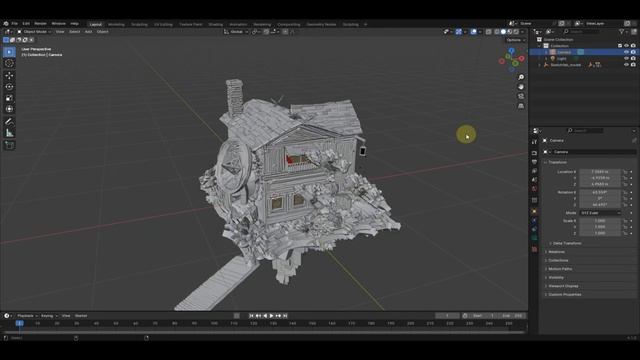
Task: Expand the Delta Transform panel
Action: click(x=567, y=243)
